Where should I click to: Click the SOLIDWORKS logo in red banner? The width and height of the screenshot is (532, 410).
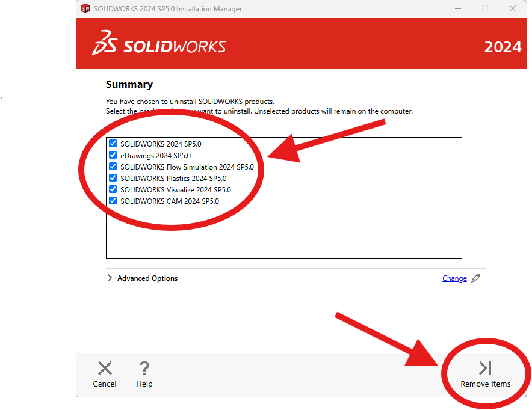(x=159, y=43)
